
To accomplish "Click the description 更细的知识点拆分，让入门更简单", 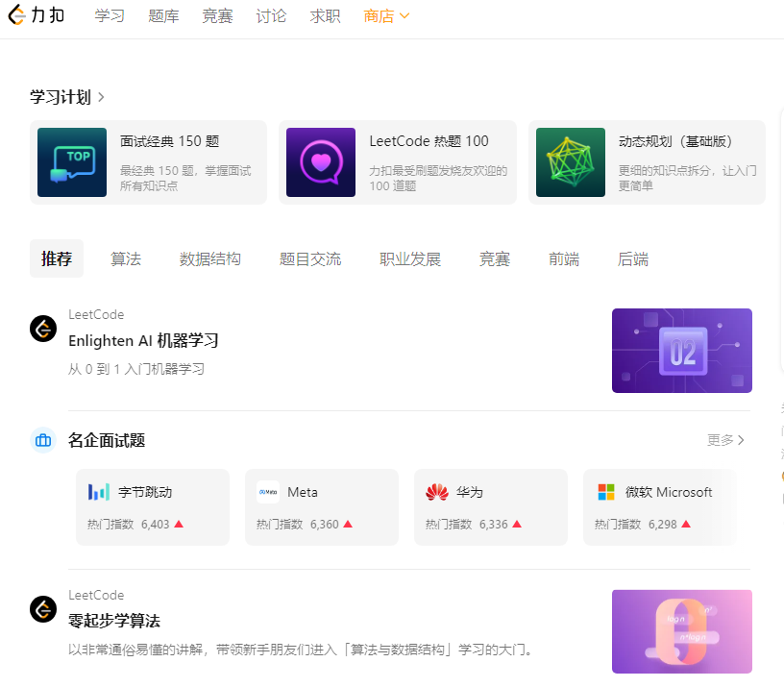I will pyautogui.click(x=688, y=178).
